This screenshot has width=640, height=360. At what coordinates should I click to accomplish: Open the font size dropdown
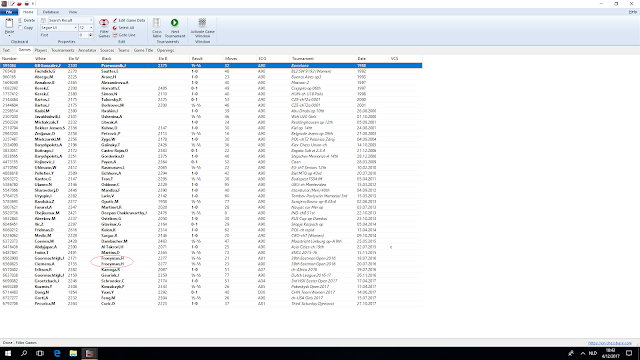tap(91, 28)
